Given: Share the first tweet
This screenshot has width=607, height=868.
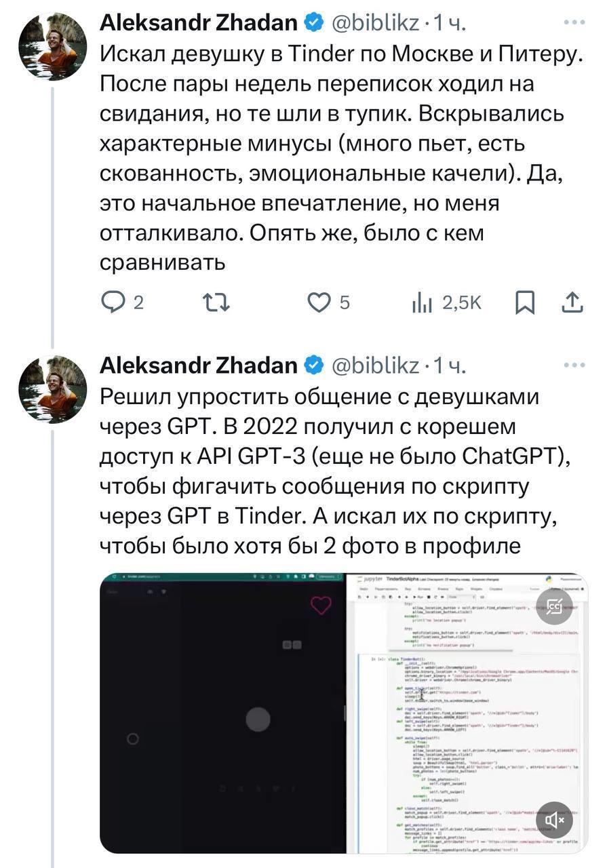Looking at the screenshot, I should tap(573, 303).
